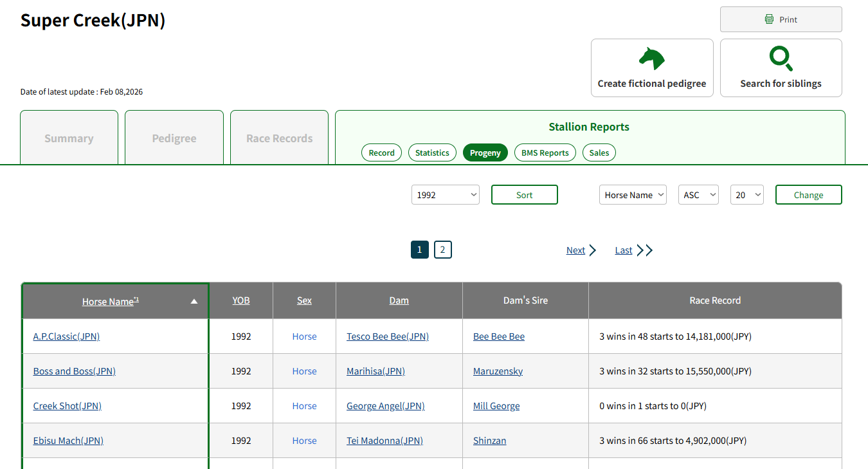Viewport: 868px width, 469px height.
Task: Select the Progeny sub-tab
Action: 485,152
